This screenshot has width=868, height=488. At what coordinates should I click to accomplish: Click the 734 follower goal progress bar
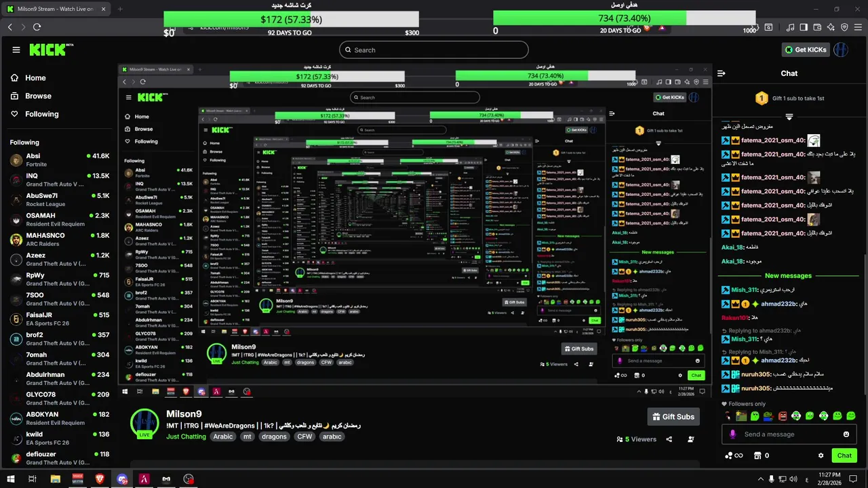[624, 18]
